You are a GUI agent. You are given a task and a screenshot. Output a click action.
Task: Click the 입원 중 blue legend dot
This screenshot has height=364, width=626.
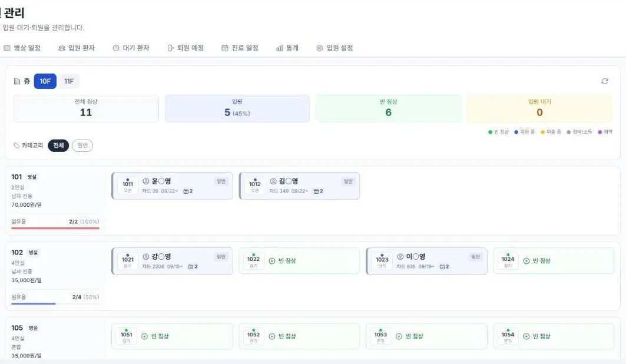pyautogui.click(x=516, y=132)
